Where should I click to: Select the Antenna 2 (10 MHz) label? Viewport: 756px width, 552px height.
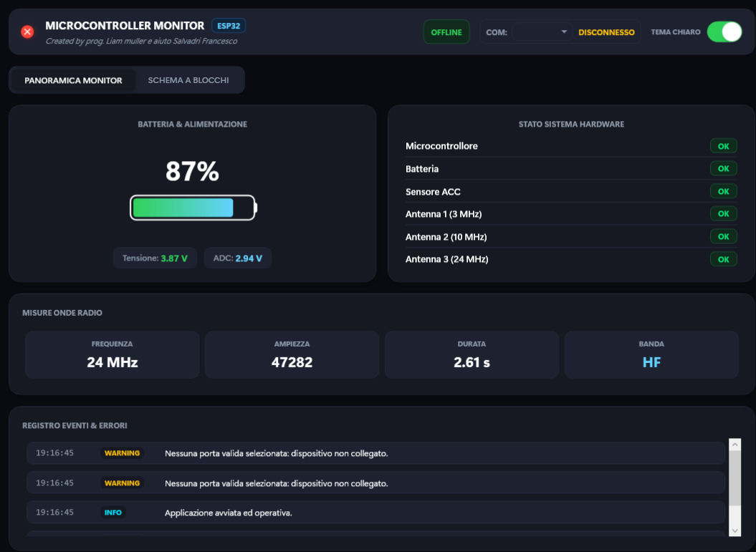pyautogui.click(x=446, y=237)
